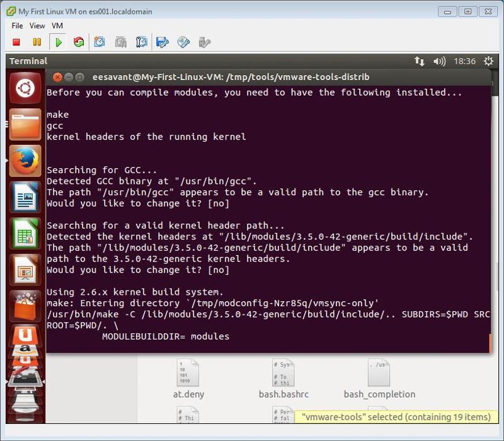Click the terminal scrollbar handle

point(490,343)
